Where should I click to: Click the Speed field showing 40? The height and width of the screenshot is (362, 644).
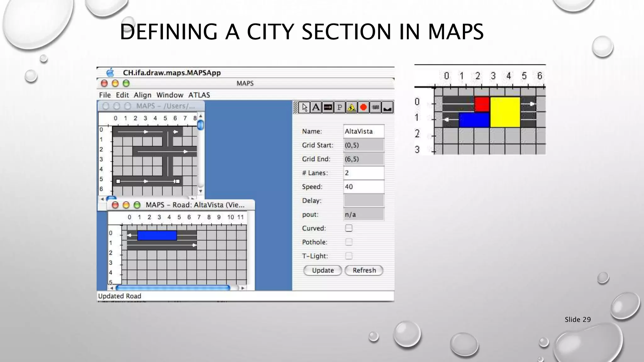point(364,187)
